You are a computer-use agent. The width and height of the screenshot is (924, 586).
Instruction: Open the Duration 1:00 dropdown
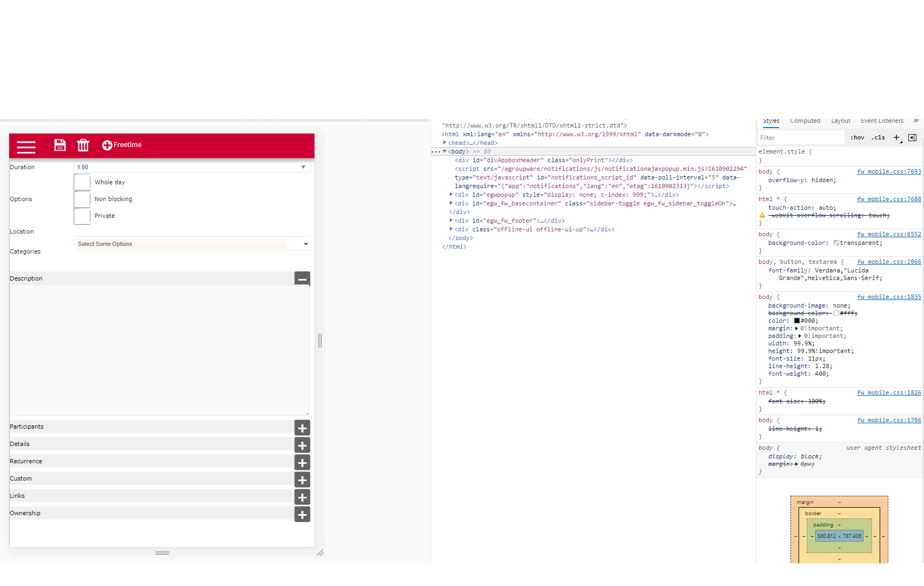pyautogui.click(x=191, y=167)
